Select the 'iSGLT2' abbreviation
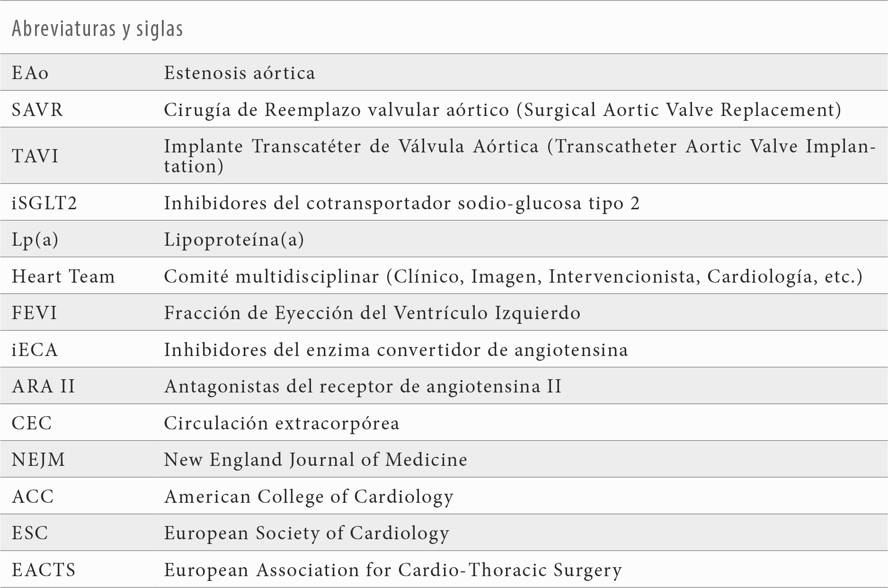This screenshot has height=588, width=888. point(44,203)
